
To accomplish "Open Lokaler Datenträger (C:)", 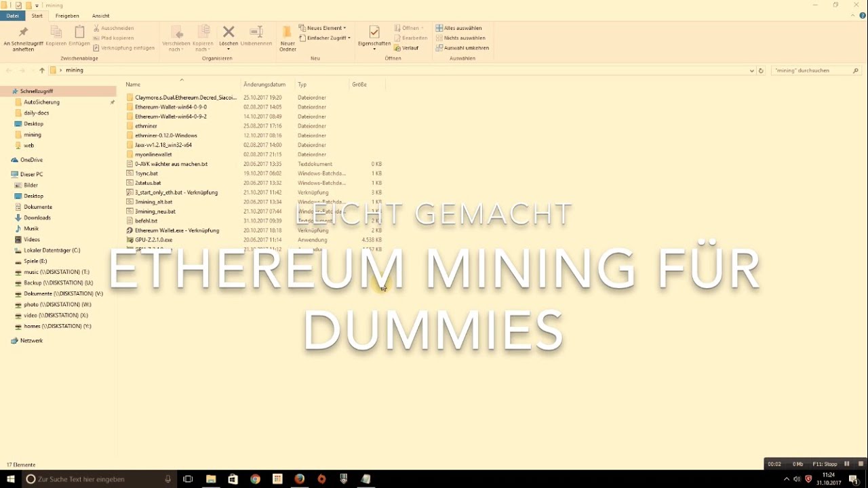I will [x=52, y=250].
